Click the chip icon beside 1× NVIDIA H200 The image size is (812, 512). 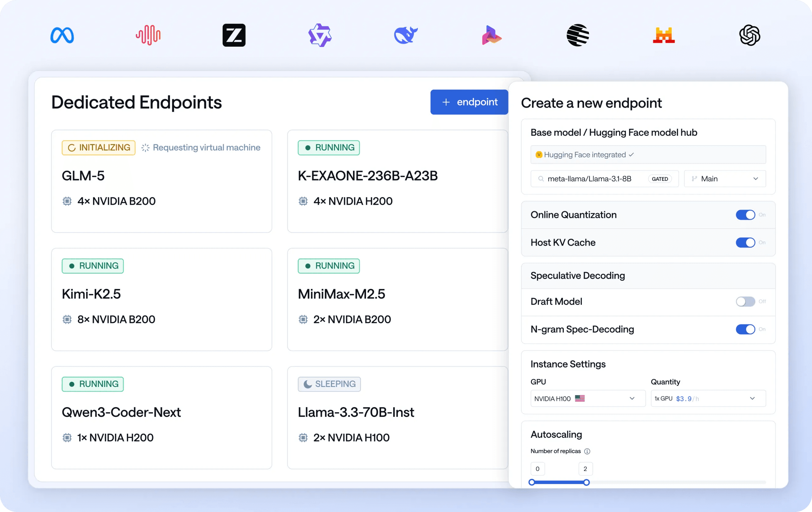pyautogui.click(x=67, y=437)
